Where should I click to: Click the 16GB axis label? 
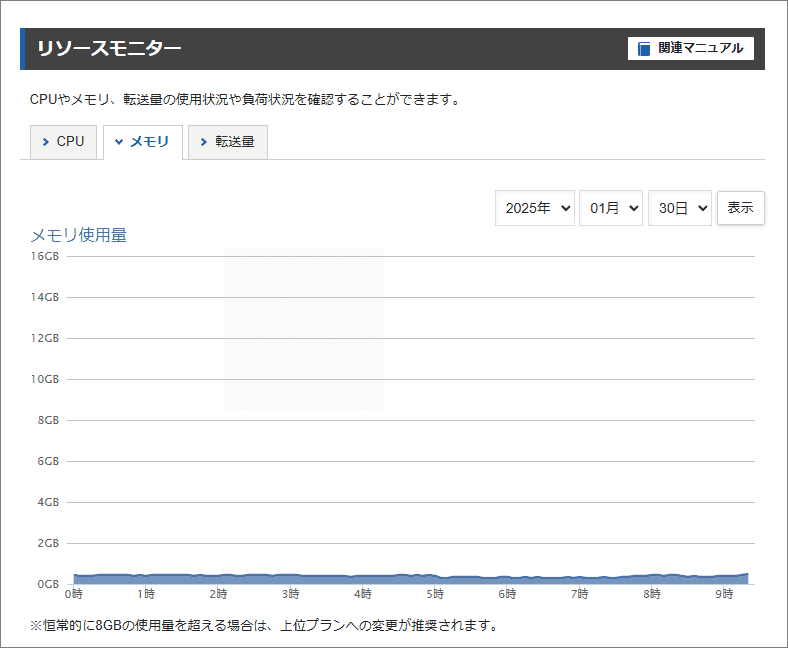click(x=45, y=256)
